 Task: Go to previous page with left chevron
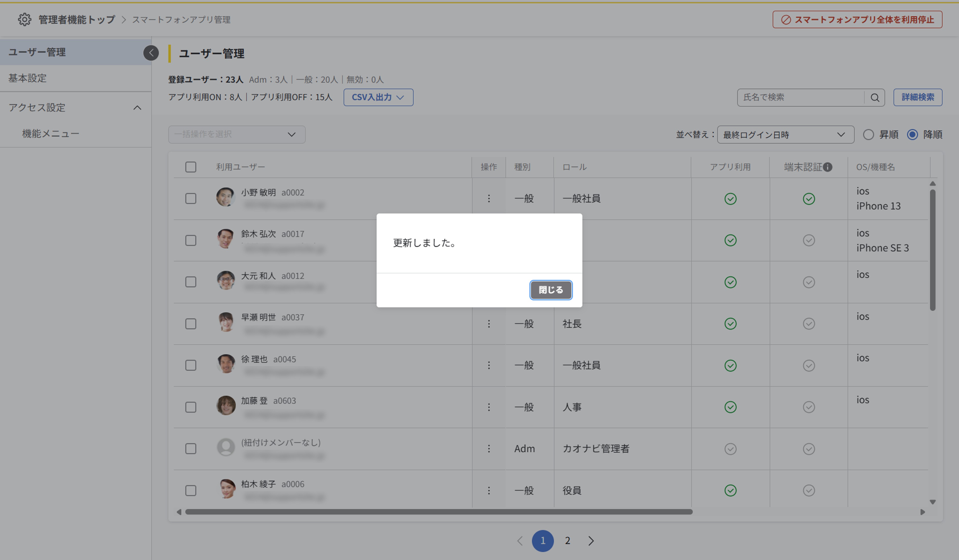pyautogui.click(x=520, y=541)
